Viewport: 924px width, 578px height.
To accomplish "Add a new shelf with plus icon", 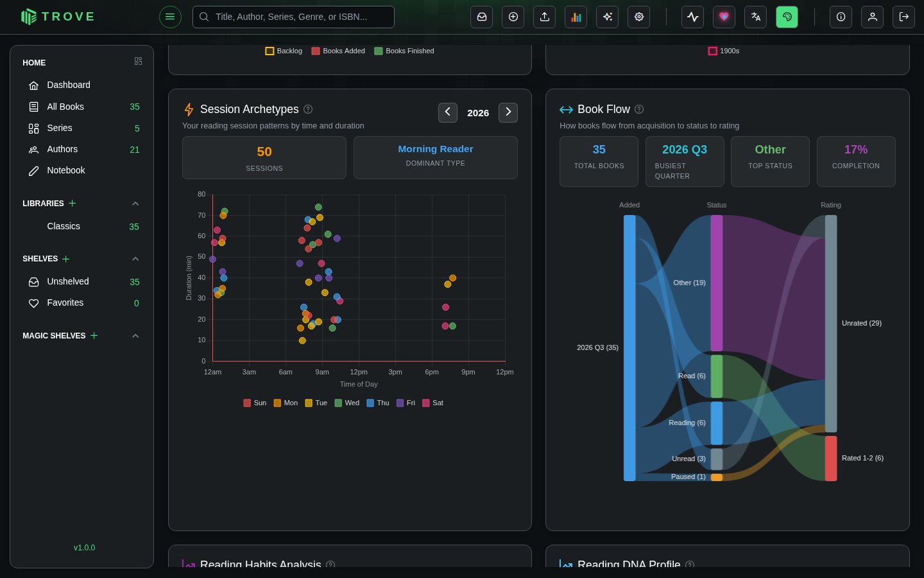I will click(65, 259).
